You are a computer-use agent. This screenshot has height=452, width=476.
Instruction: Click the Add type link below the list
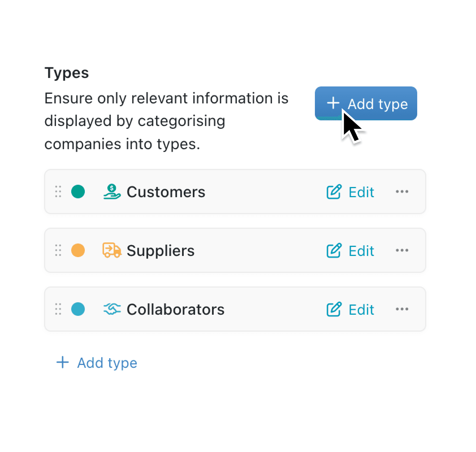pyautogui.click(x=107, y=363)
